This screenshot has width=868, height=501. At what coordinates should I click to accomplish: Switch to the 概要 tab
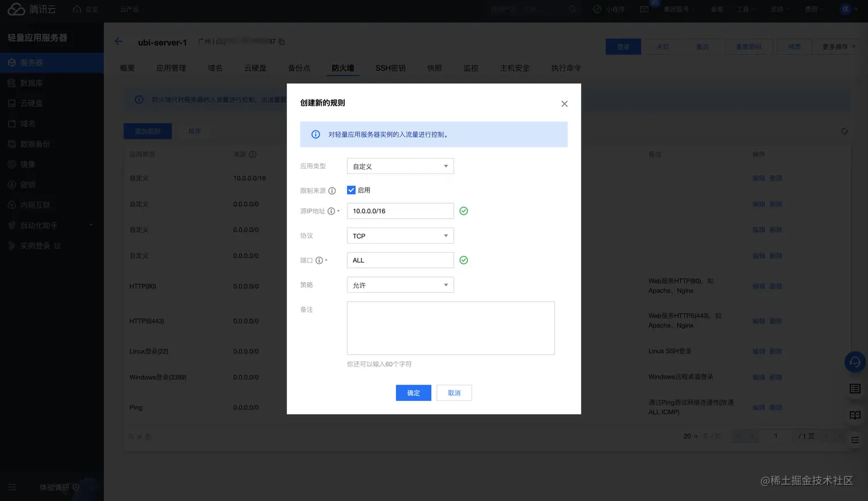coord(127,68)
